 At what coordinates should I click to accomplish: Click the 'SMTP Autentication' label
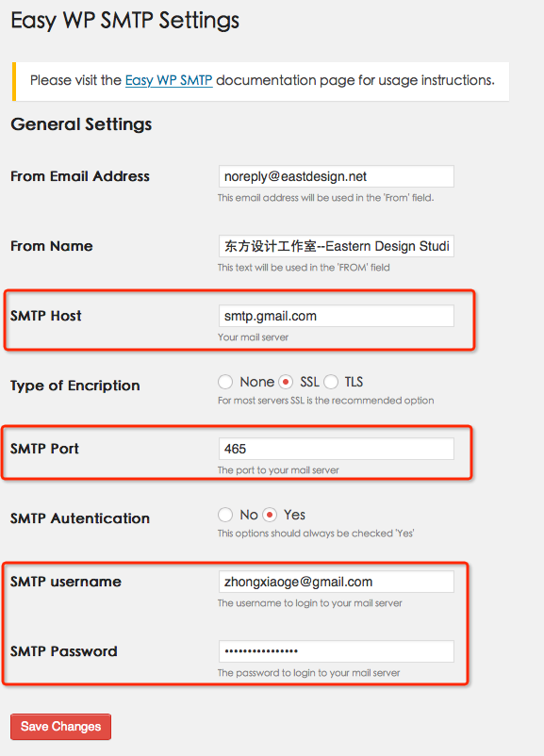tap(80, 518)
